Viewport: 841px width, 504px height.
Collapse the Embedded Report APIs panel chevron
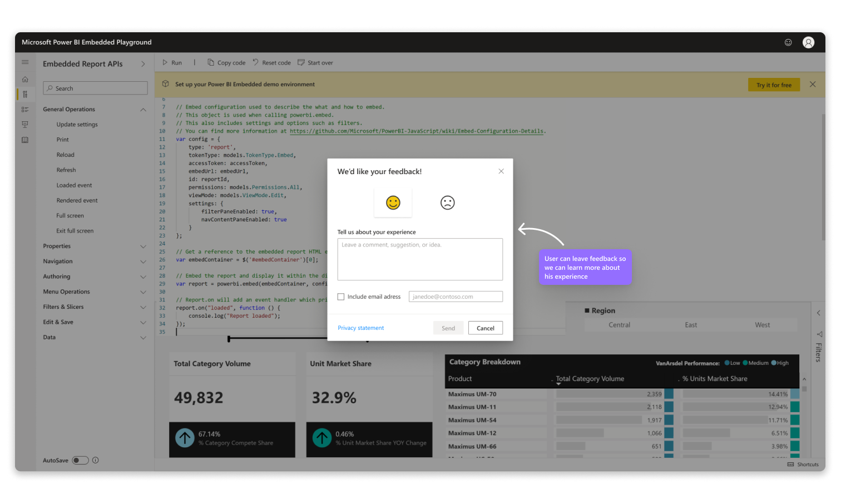(x=143, y=64)
